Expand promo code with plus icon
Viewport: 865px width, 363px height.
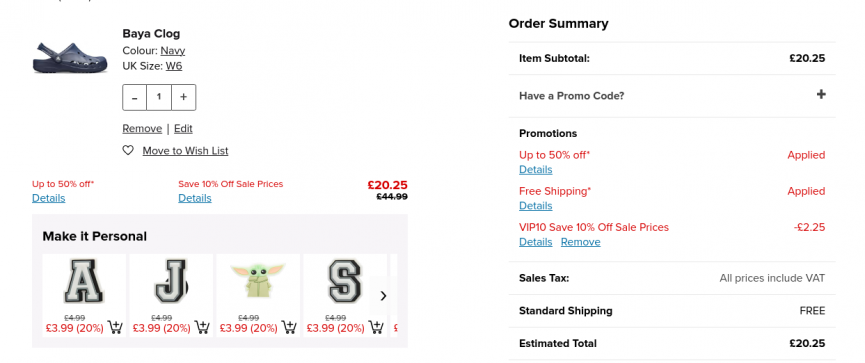(x=821, y=94)
